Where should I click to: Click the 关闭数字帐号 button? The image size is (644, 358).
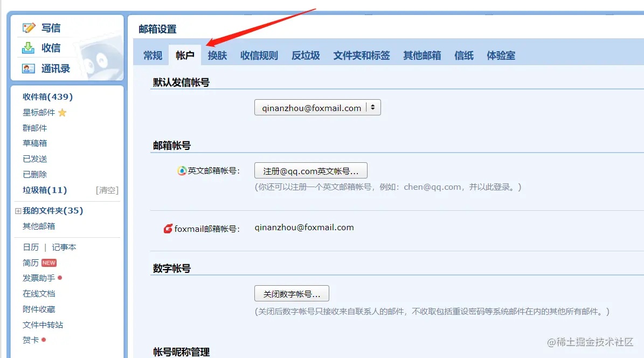tap(292, 293)
